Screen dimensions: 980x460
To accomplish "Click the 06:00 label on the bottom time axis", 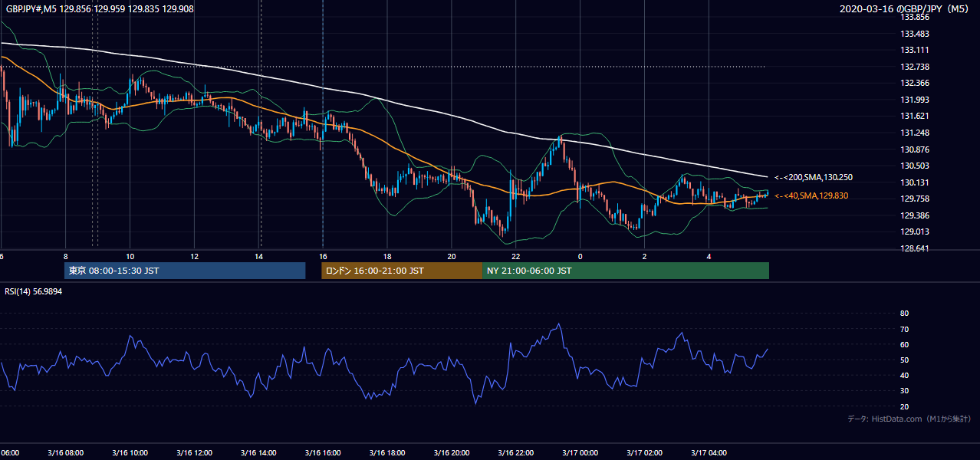I will 9,452.
